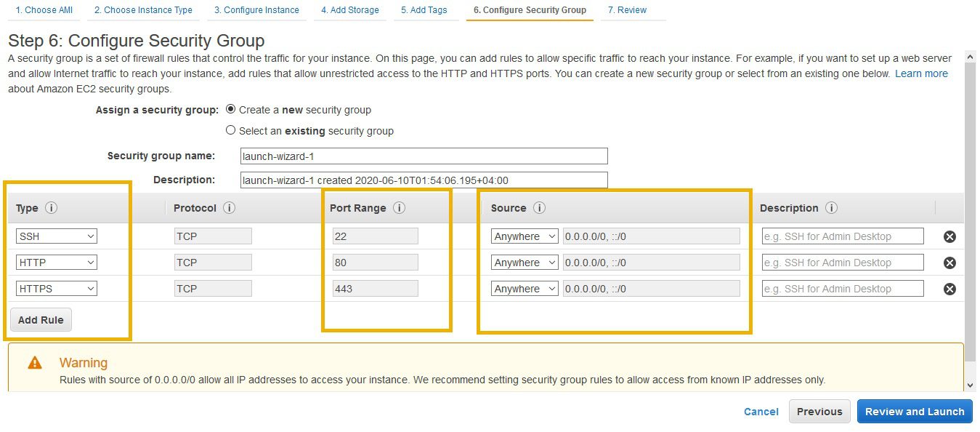Image resolution: width=980 pixels, height=432 pixels.
Task: Click the info icon beside Port Range
Action: click(x=399, y=208)
